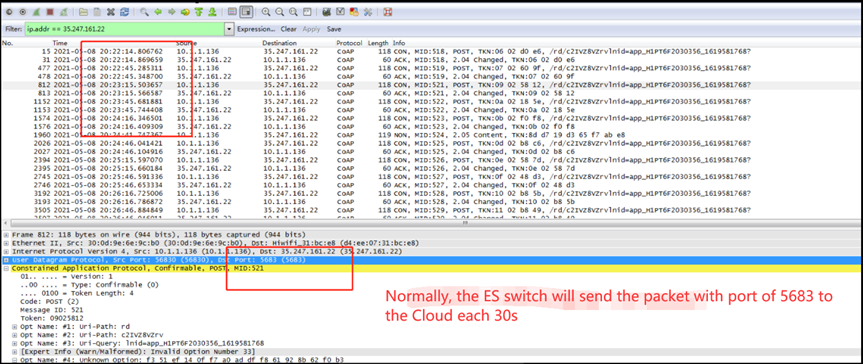Screen dimensions: 863x364
Task: Clear the display filter
Action: (x=288, y=29)
